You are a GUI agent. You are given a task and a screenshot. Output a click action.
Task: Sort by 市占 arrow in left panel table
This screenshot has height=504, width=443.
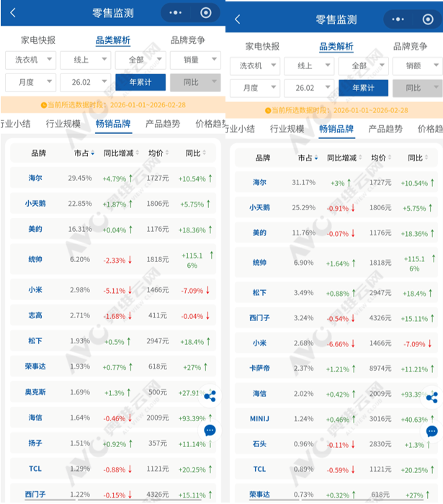[93, 153]
